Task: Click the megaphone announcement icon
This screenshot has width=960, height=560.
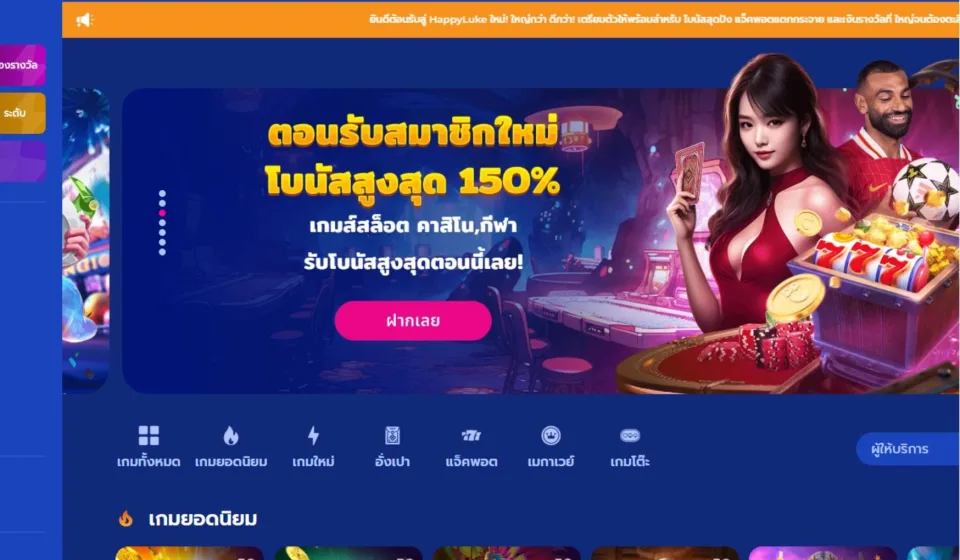Action: pyautogui.click(x=84, y=20)
